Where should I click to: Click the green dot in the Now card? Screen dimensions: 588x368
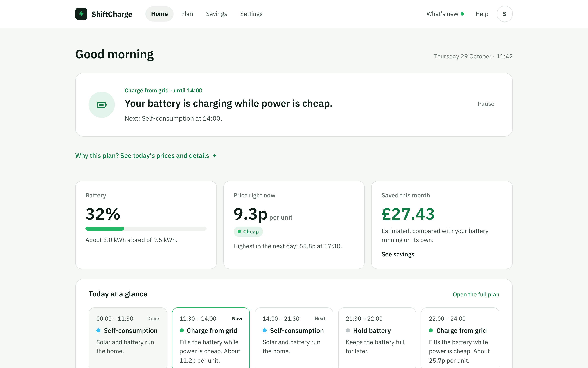point(182,330)
